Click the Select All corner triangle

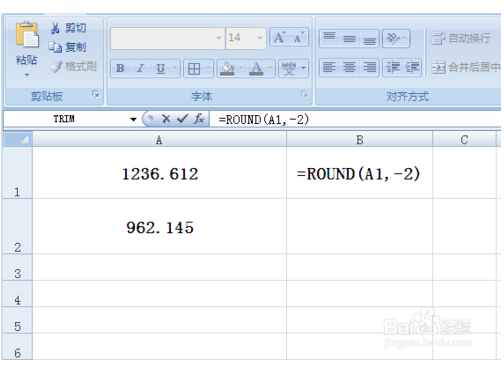coord(18,139)
